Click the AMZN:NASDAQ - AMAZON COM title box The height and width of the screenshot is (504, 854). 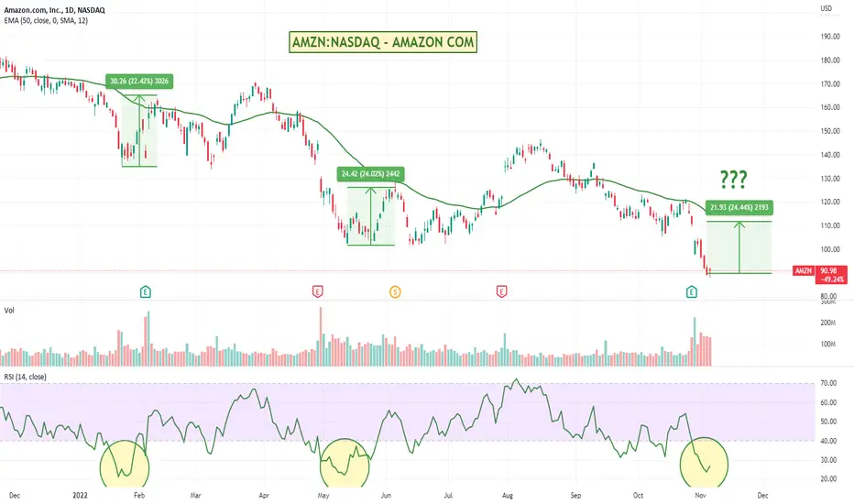pos(383,42)
